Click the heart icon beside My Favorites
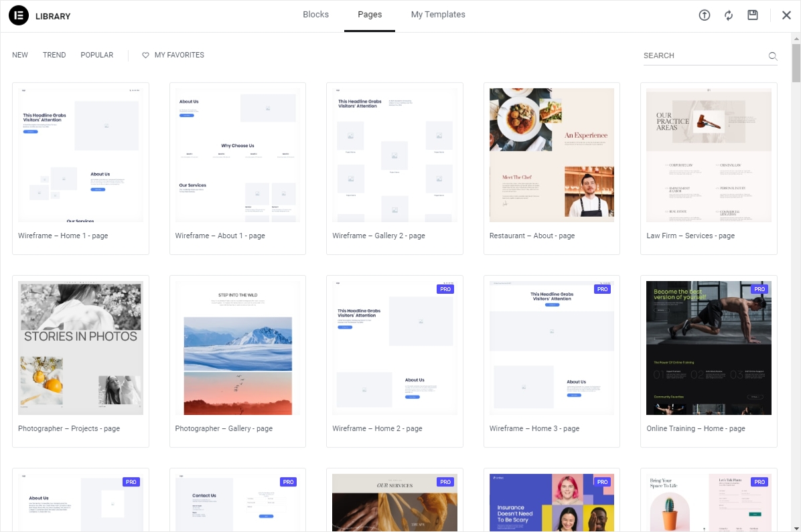 pos(145,55)
